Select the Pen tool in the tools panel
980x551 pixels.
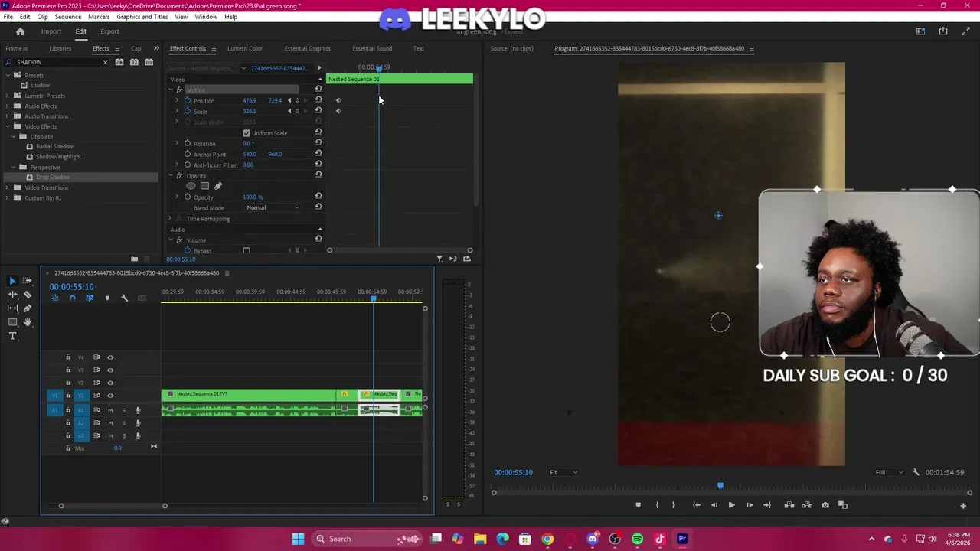coord(27,308)
